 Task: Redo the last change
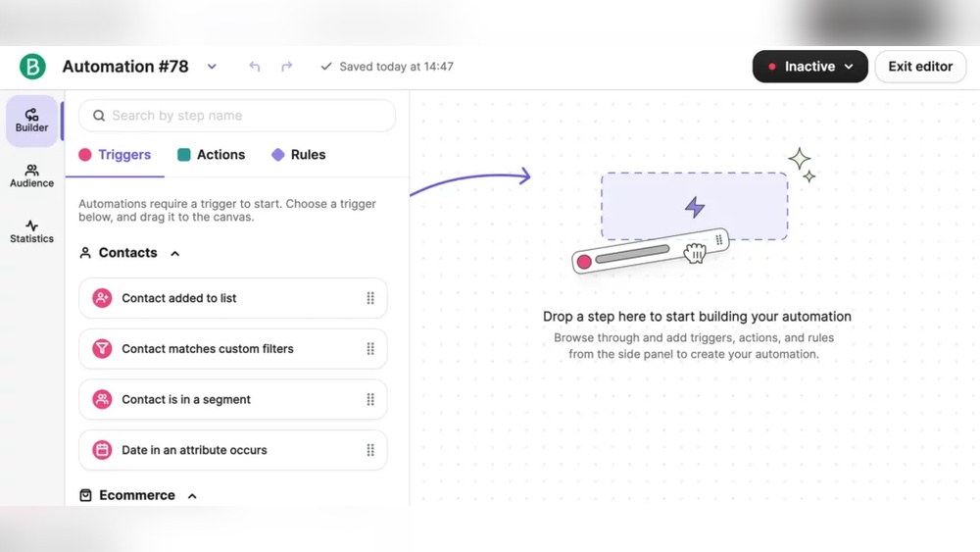[x=287, y=67]
